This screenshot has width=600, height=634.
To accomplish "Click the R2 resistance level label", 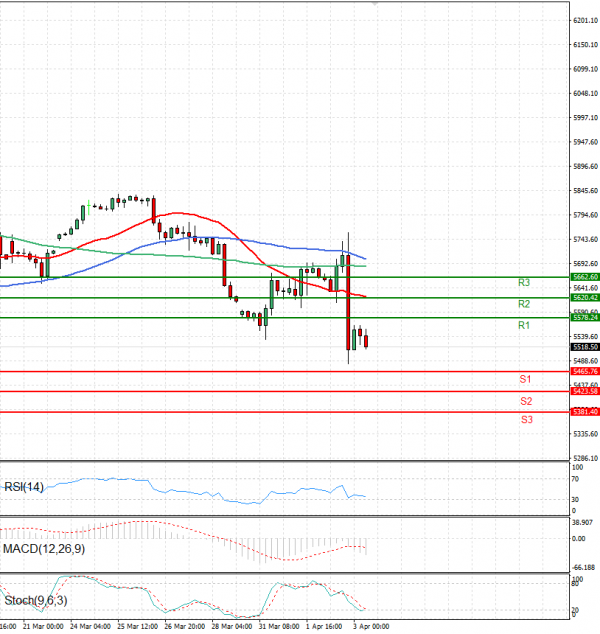I will pyautogui.click(x=523, y=304).
